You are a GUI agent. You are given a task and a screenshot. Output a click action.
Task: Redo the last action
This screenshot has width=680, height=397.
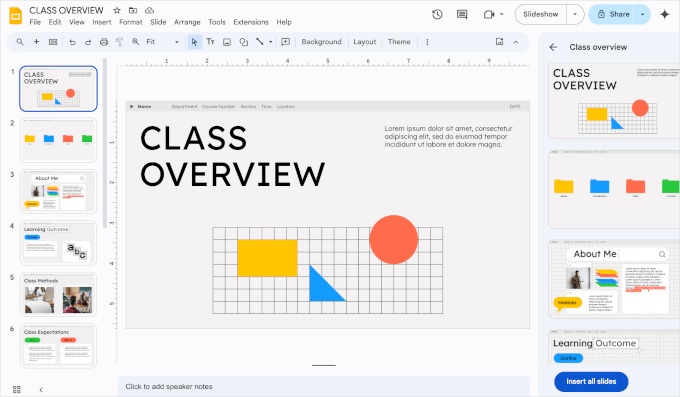click(x=88, y=42)
